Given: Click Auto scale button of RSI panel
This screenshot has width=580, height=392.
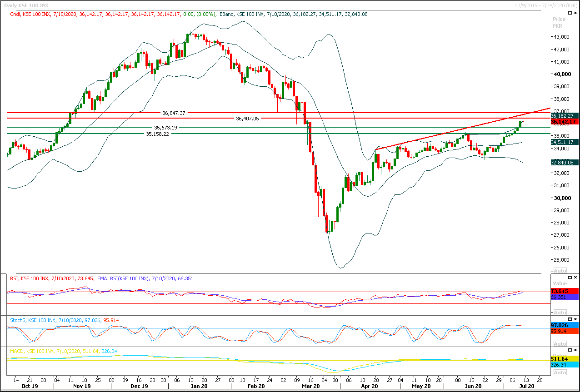Looking at the screenshot, I should (x=560, y=313).
